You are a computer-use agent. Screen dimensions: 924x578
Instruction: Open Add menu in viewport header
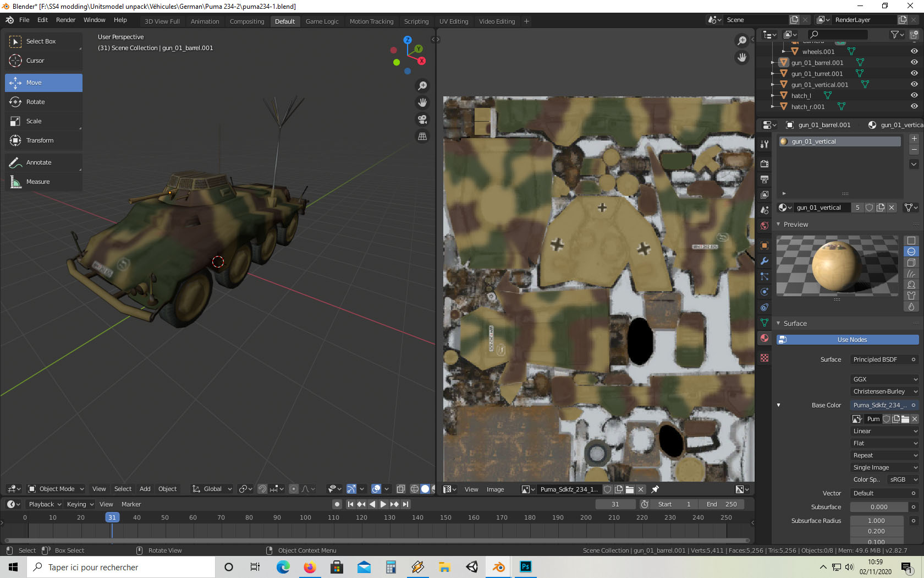pyautogui.click(x=145, y=489)
